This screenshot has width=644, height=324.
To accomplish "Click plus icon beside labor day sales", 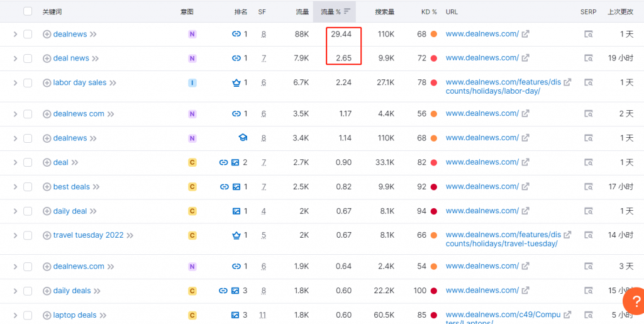I will pyautogui.click(x=47, y=83).
